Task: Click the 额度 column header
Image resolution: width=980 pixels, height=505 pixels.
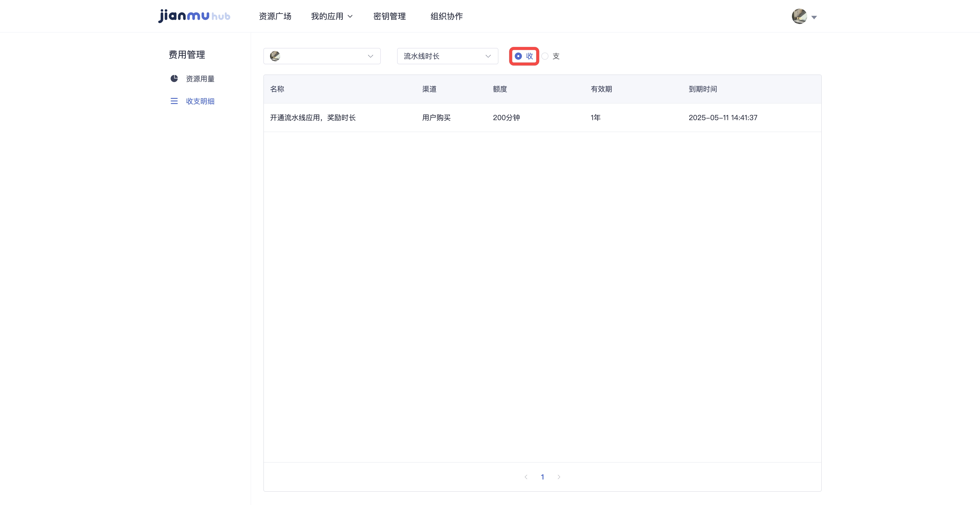Action: click(500, 89)
